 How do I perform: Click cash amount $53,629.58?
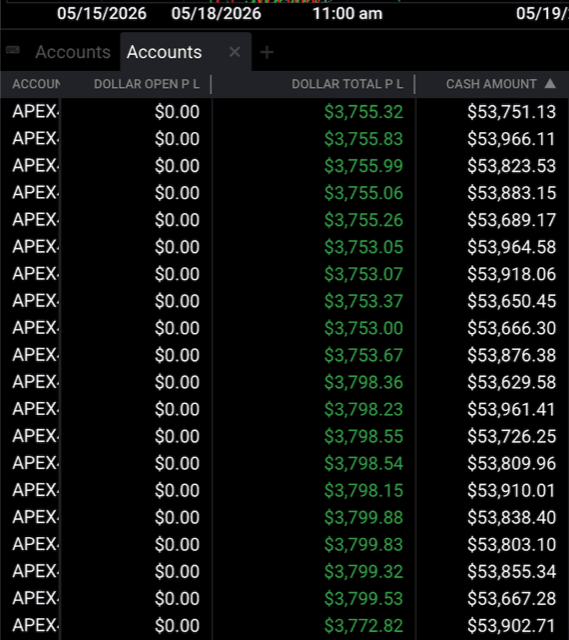coord(511,382)
